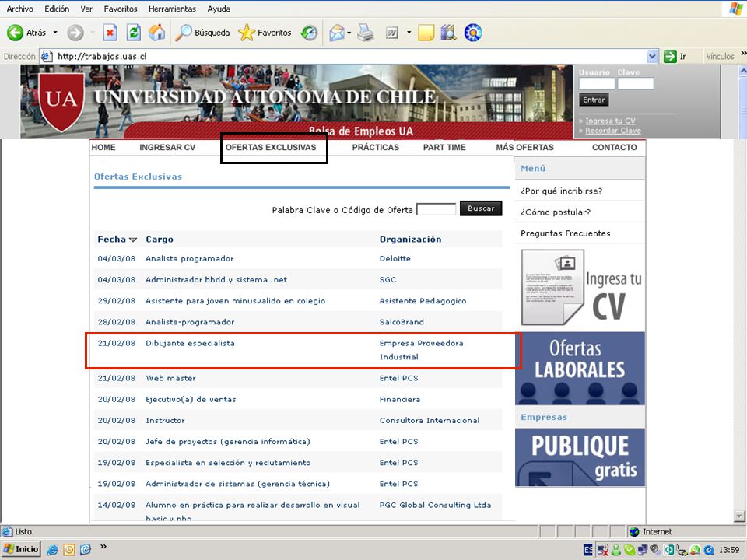
Task: Expand the Vínculos links chevron
Action: pyautogui.click(x=743, y=54)
